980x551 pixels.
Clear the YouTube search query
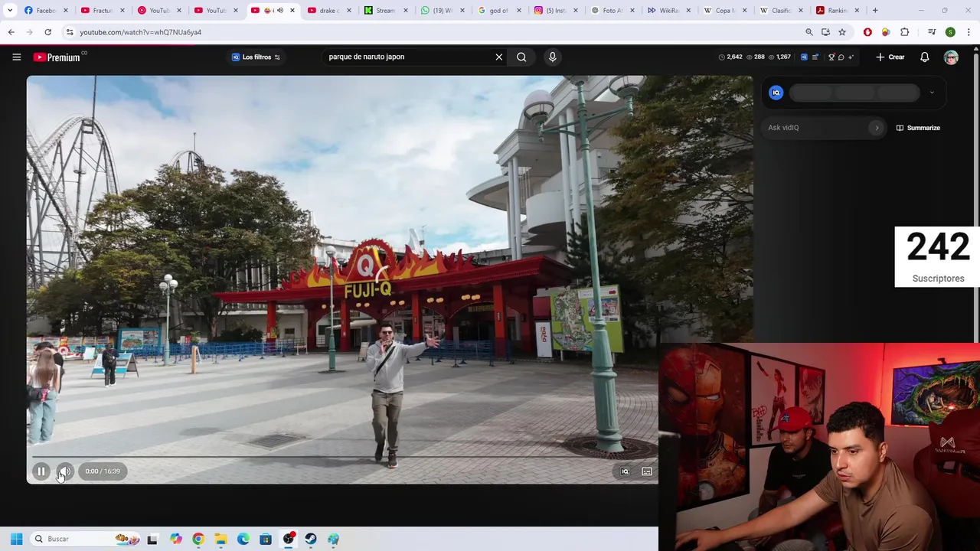click(499, 57)
